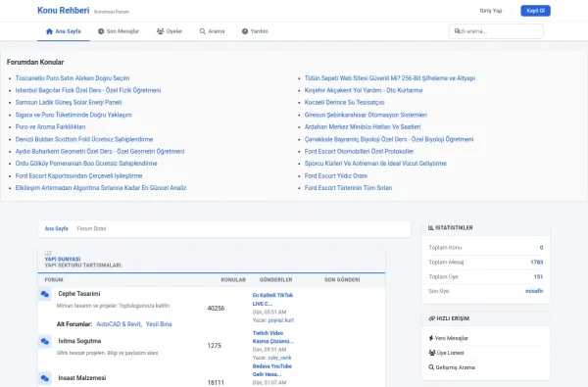Screen dimensions: 588x387
Task: Click the small icon above Yapı Dunyası
Action: [x=48, y=253]
